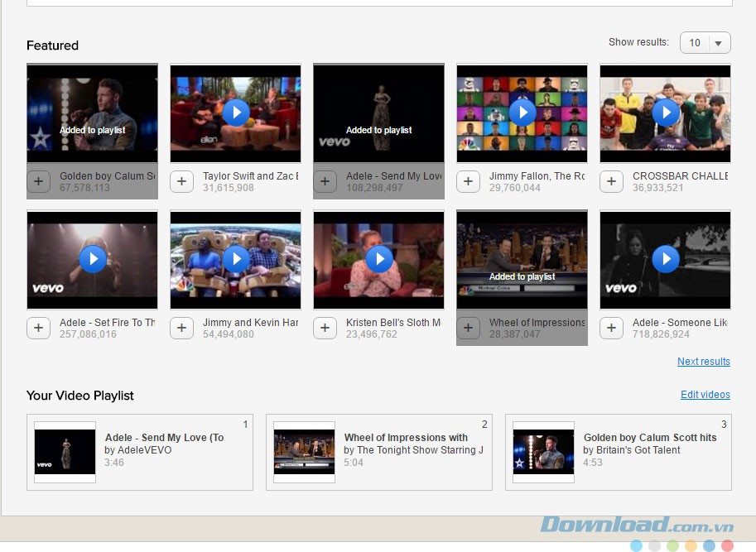Go to Next results
Viewport: 756px width, 552px height.
[x=703, y=362]
